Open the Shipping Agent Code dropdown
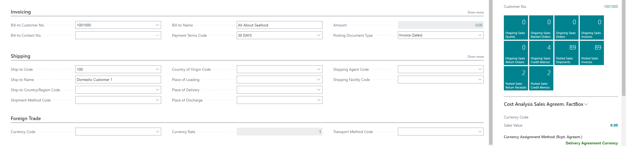This screenshot has height=146, width=644. click(480, 69)
